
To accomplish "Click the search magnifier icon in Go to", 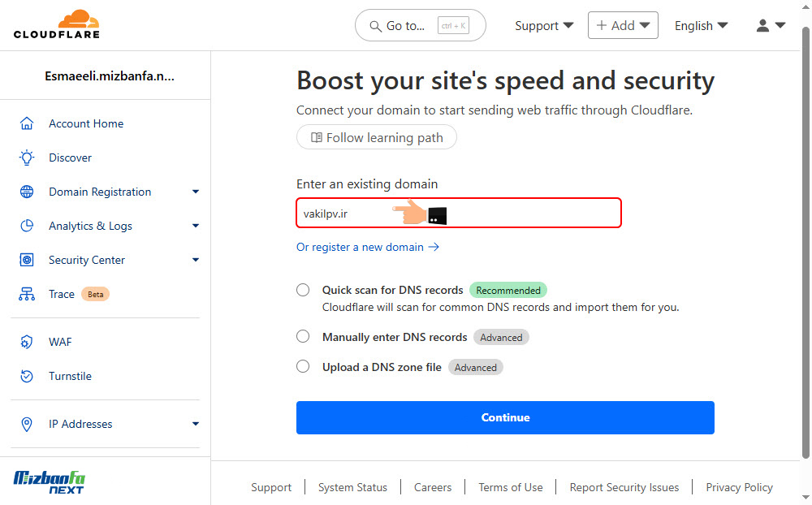I will point(375,26).
